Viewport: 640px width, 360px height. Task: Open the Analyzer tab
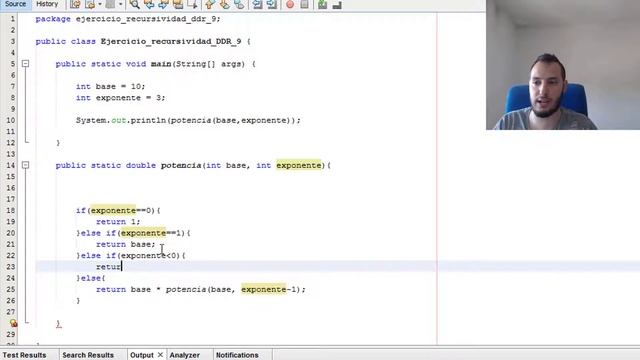(x=184, y=355)
